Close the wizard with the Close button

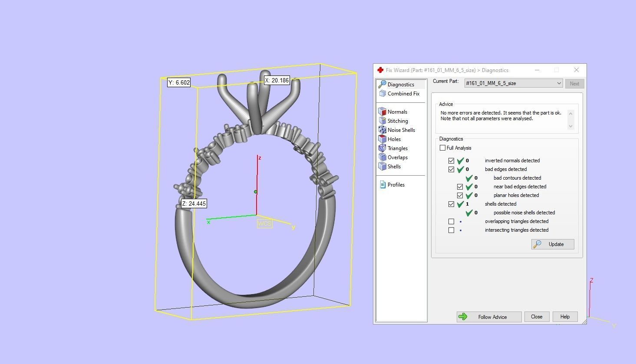[537, 317]
